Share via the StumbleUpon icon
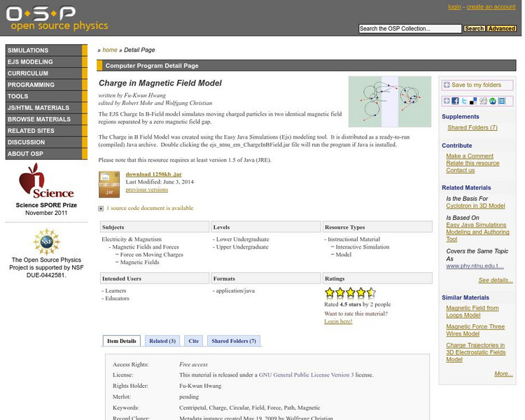Screen dimensions: 525x420 492,101
